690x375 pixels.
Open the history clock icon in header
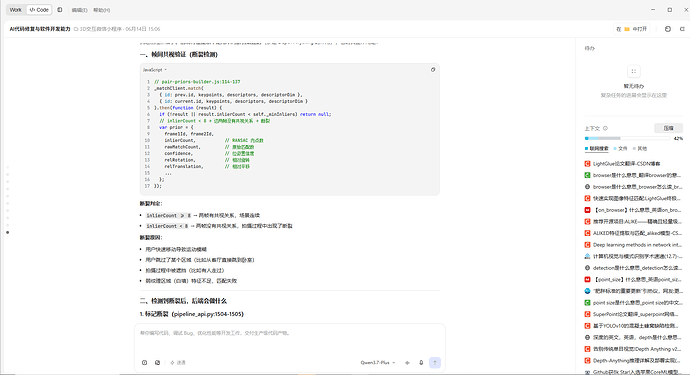pos(668,29)
